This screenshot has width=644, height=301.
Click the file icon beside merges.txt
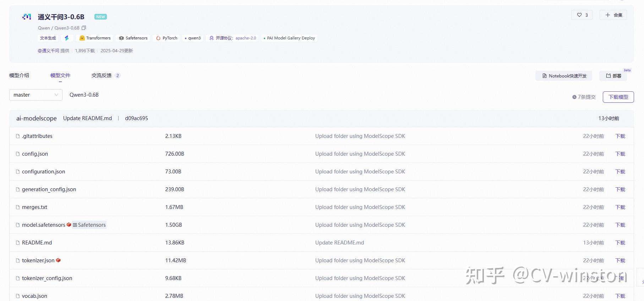(18, 207)
